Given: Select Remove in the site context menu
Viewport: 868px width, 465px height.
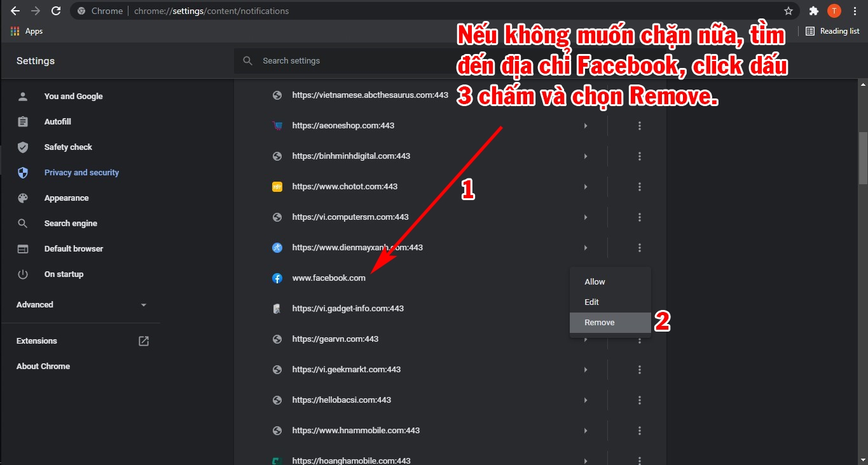Looking at the screenshot, I should (x=599, y=322).
